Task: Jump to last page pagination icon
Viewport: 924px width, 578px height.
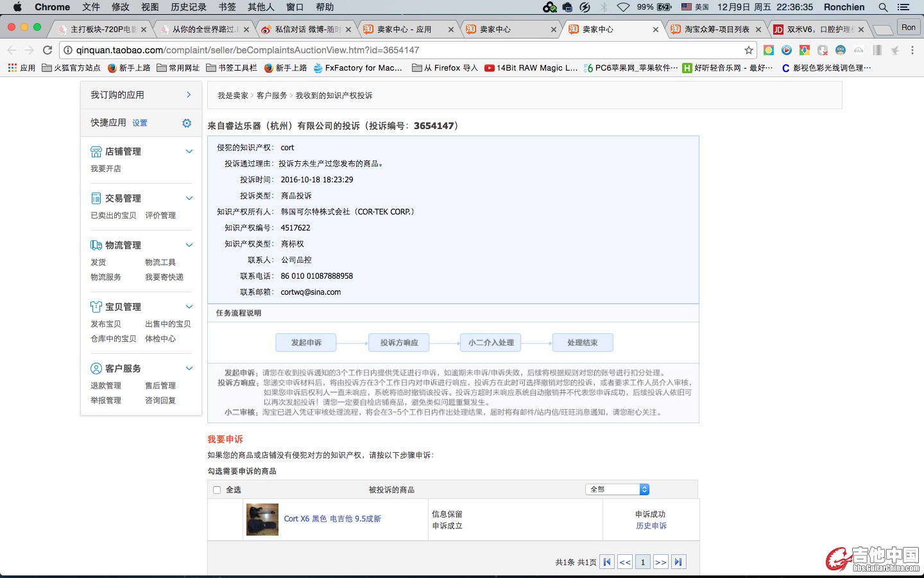Action: (x=678, y=562)
